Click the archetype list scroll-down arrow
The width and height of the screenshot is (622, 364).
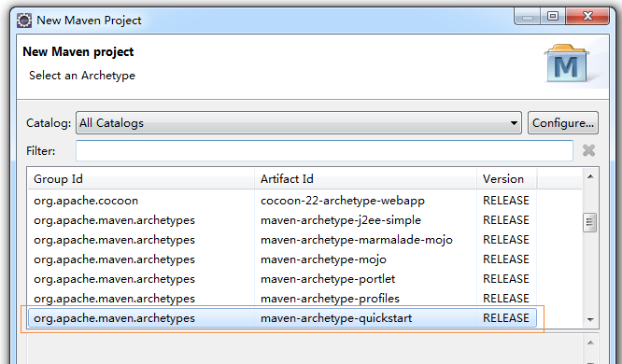pyautogui.click(x=590, y=319)
